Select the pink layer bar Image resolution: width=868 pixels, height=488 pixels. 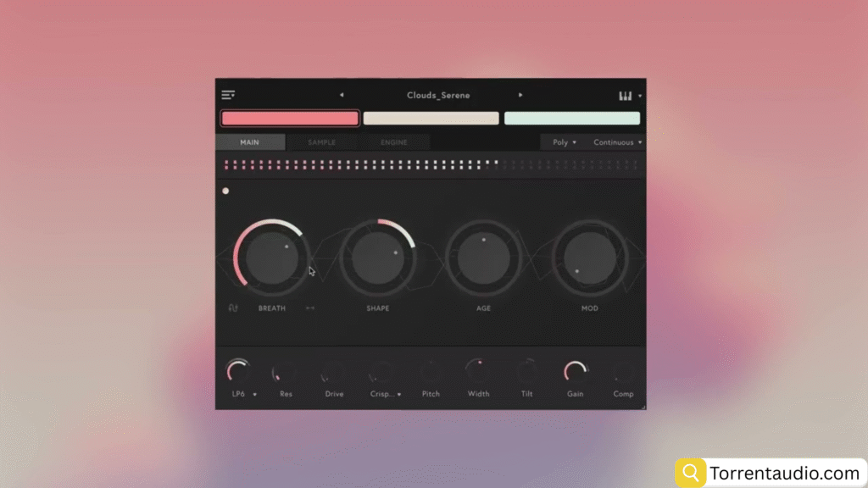290,119
